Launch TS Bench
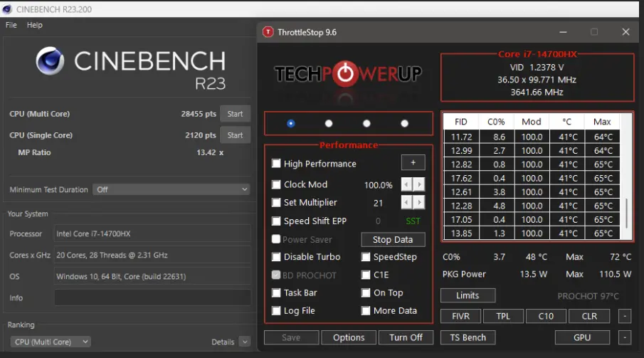644x358 pixels. coord(468,337)
